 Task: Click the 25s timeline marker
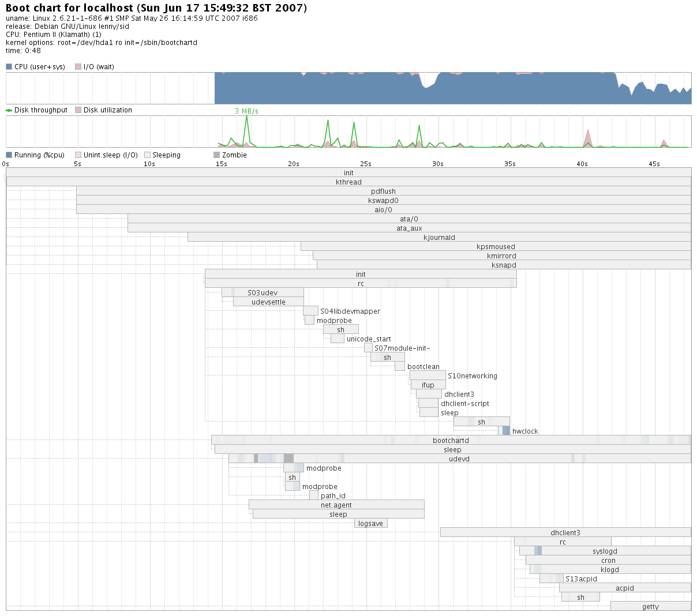coord(366,164)
